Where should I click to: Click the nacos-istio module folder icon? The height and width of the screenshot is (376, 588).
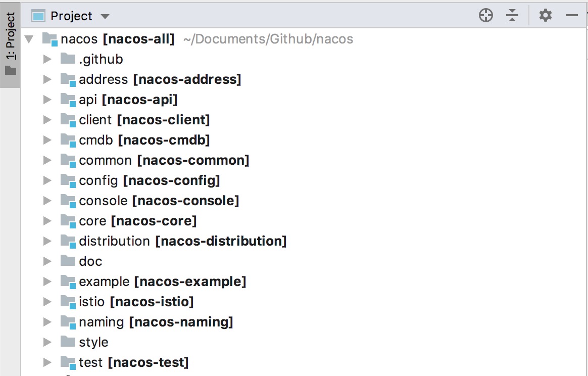(68, 302)
